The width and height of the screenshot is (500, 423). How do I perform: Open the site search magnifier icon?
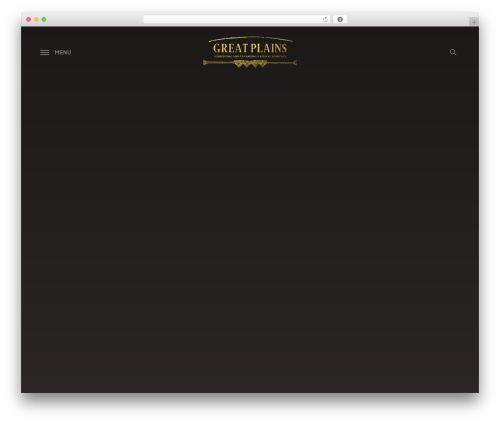click(453, 52)
